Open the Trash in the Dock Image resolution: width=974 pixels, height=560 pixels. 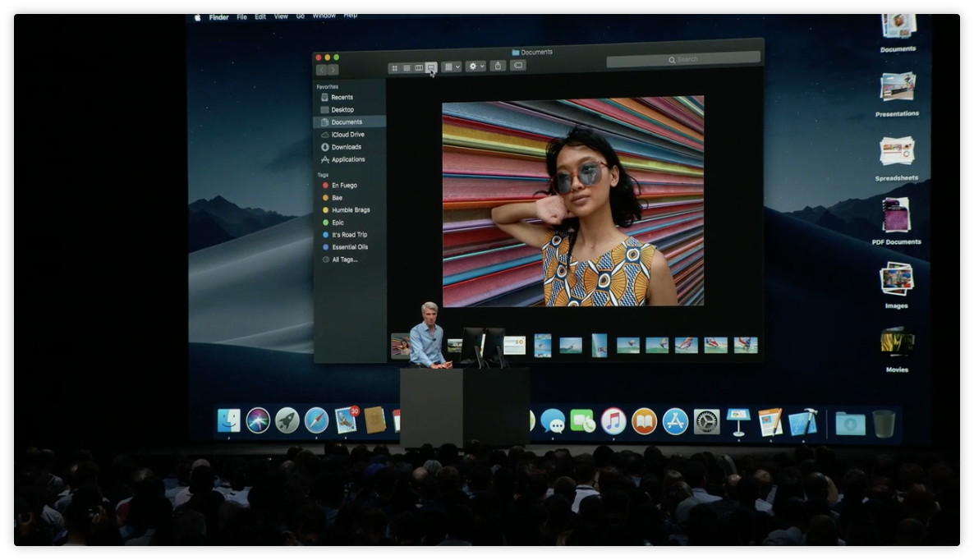pos(884,424)
